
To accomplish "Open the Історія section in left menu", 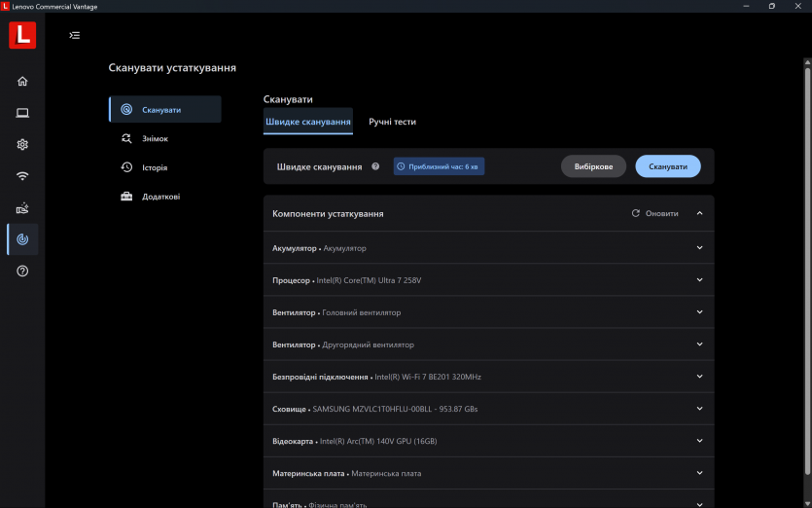I will (155, 167).
